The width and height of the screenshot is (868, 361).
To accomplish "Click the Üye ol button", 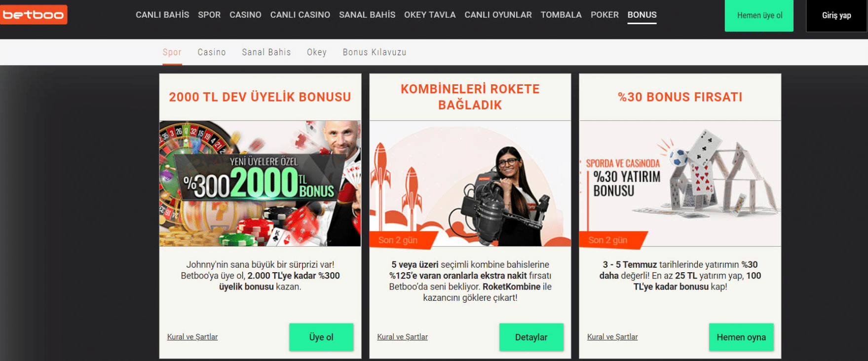I will (321, 337).
